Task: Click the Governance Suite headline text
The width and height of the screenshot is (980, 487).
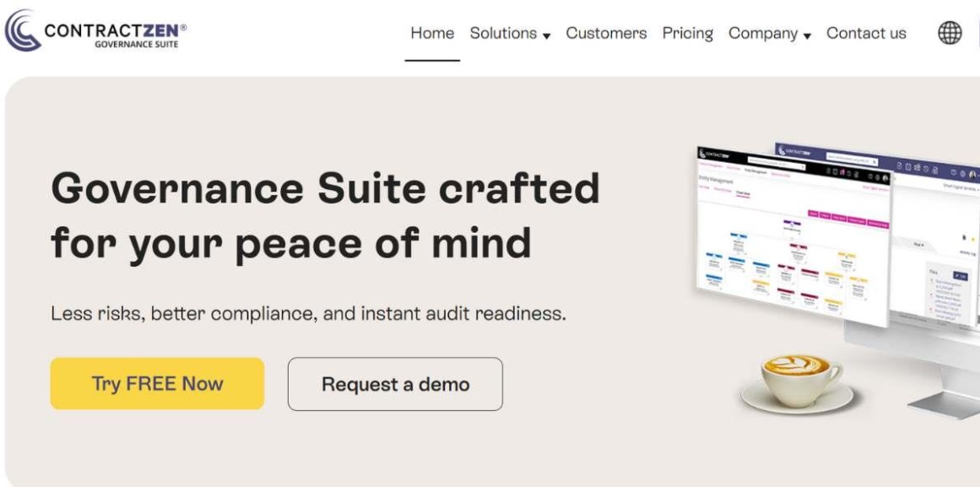Action: (325, 215)
